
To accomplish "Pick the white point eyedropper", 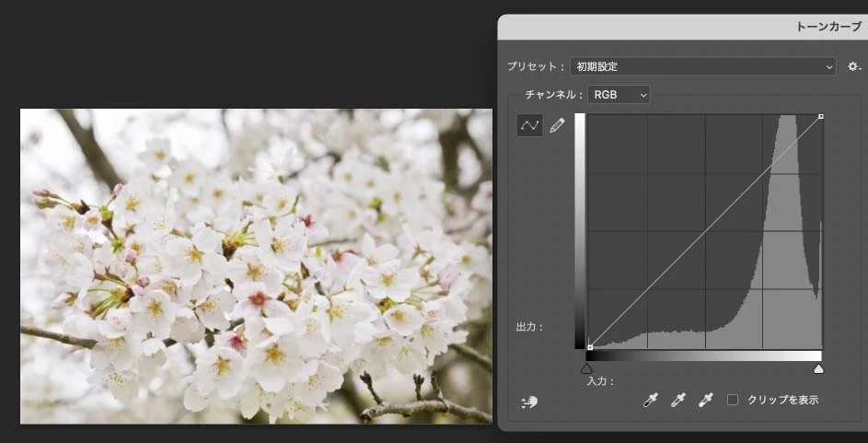I will click(x=705, y=400).
